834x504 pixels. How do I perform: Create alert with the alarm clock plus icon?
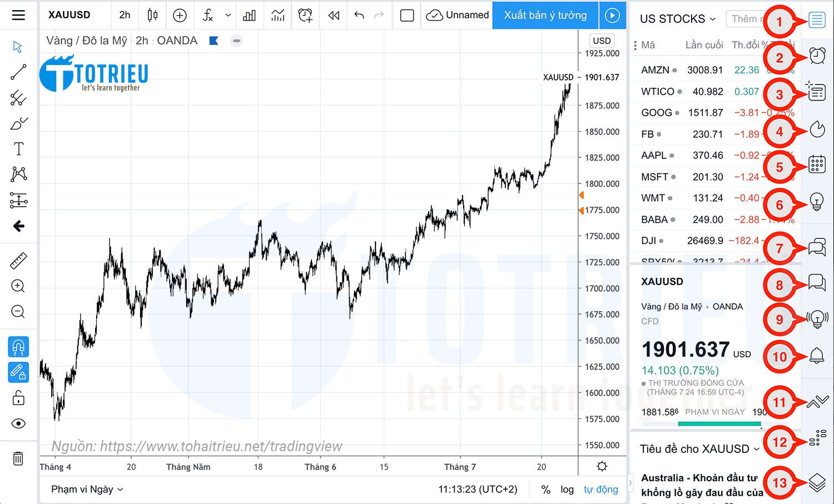[x=305, y=15]
